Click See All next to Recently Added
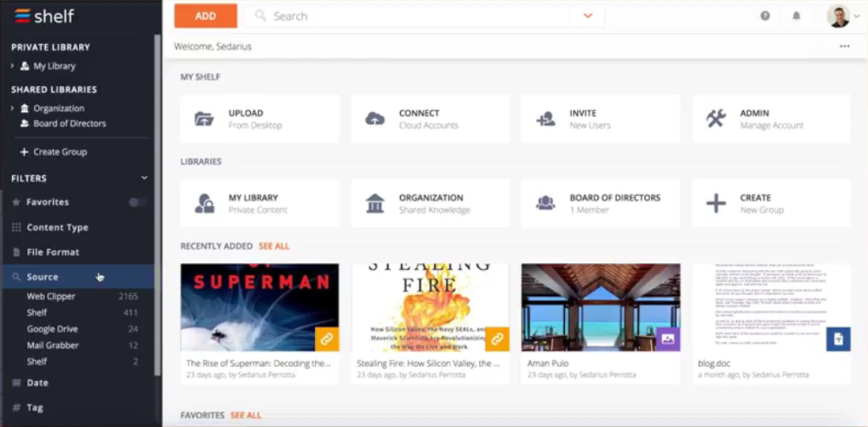The width and height of the screenshot is (868, 427). [274, 246]
